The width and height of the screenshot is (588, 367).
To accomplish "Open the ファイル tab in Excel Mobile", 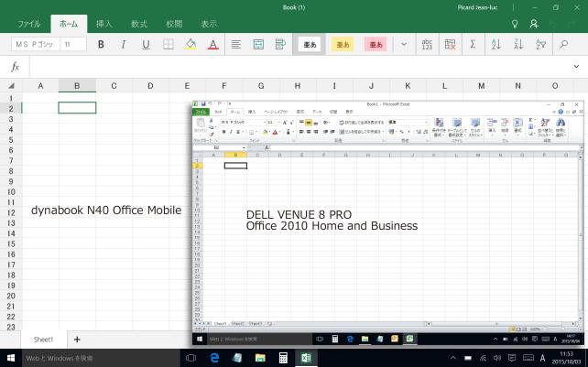I will click(x=29, y=24).
